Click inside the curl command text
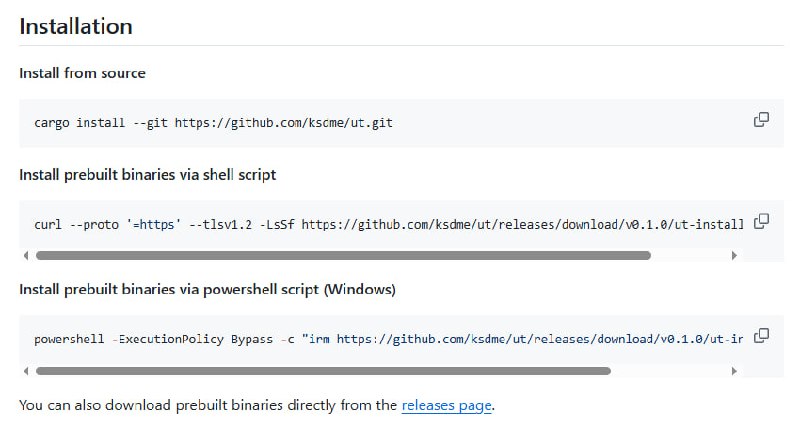 380,223
